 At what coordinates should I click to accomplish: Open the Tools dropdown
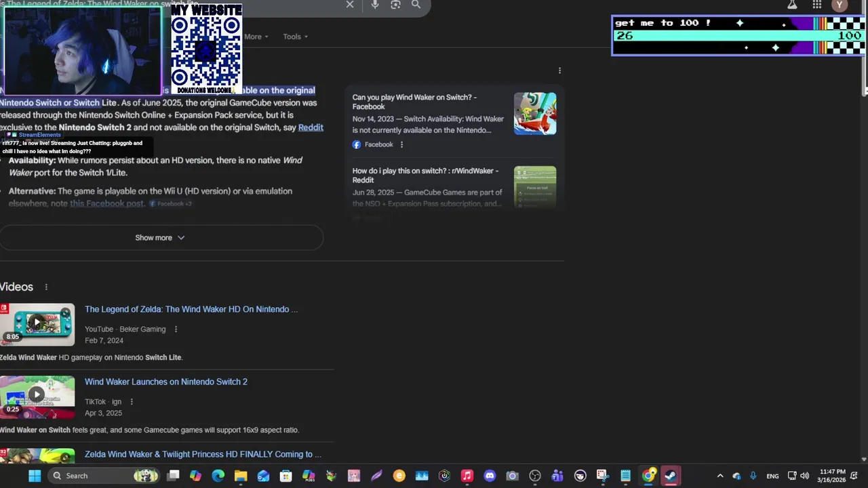(296, 37)
